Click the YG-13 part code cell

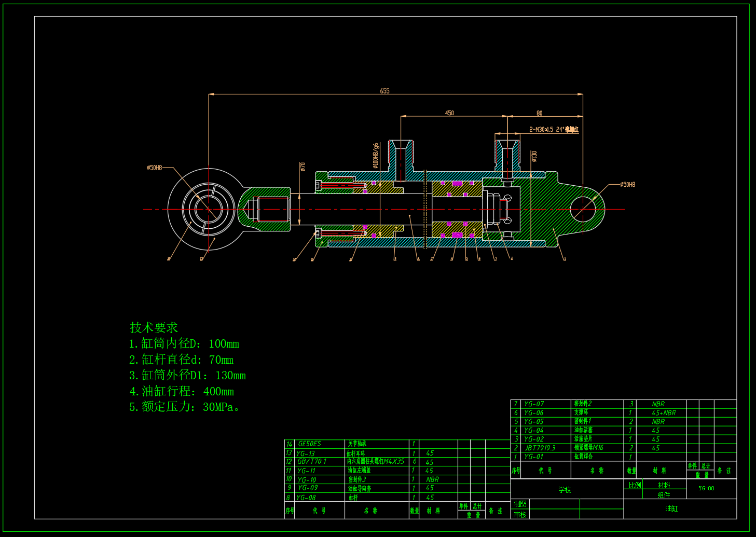(x=306, y=453)
